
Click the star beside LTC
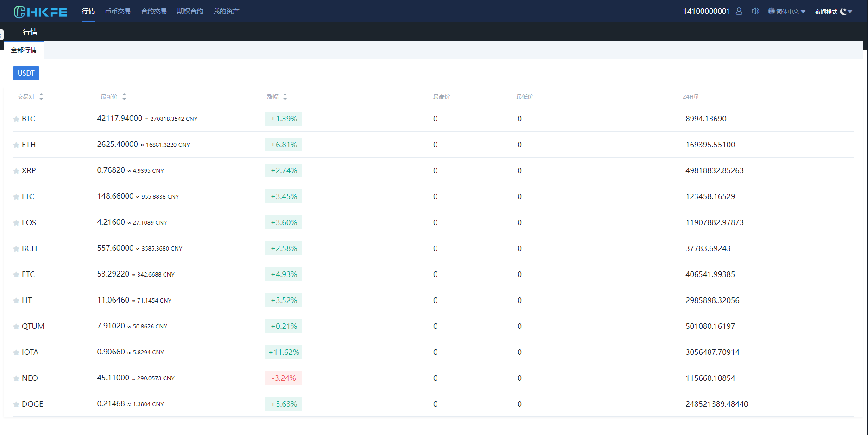click(16, 197)
